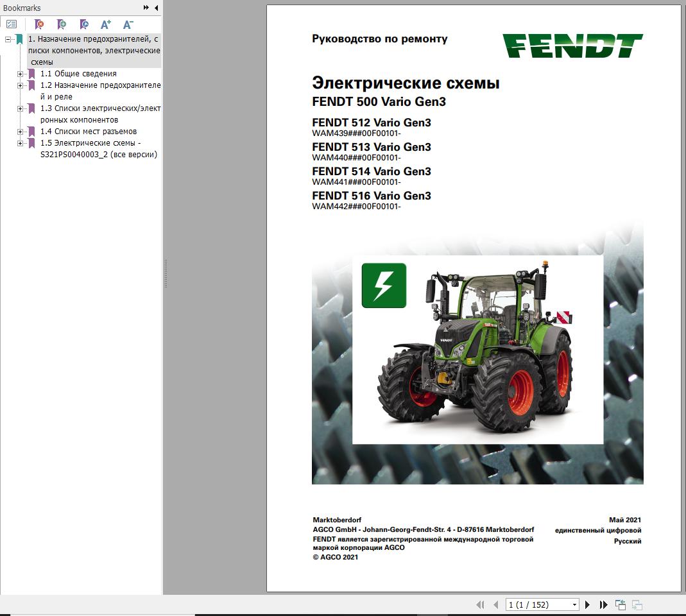Click the panel splitter grip handle
Viewport: 686px width, 616px height.
click(166, 273)
